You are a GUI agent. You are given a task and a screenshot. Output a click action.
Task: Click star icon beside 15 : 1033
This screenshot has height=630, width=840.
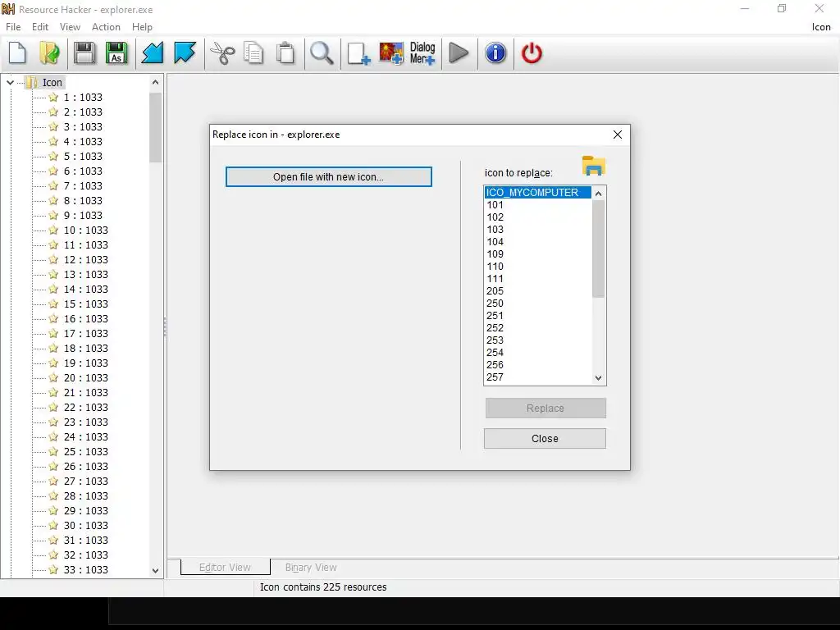[x=53, y=304]
